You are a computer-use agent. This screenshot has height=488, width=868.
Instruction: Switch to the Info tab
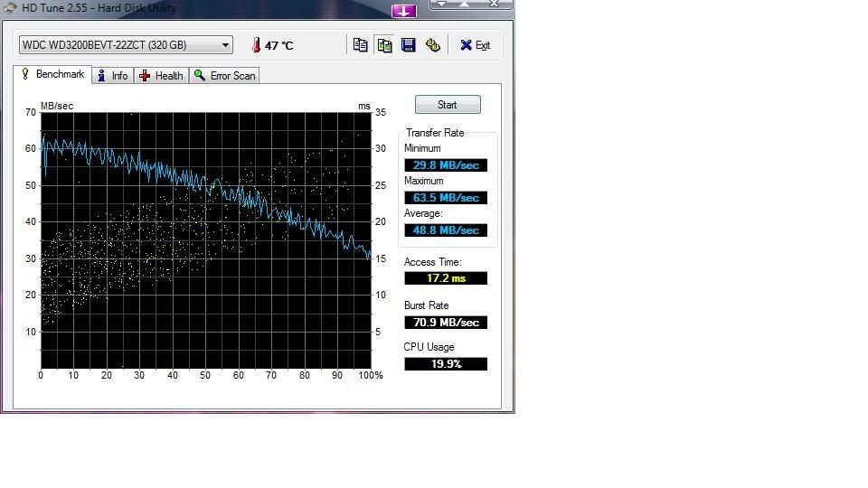tap(113, 76)
